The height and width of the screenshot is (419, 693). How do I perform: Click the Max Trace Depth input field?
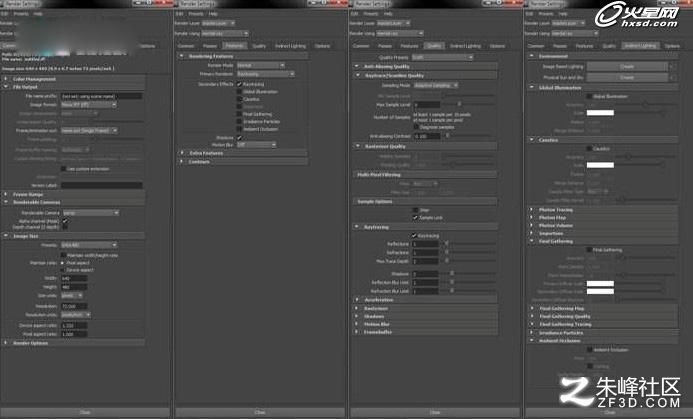click(425, 261)
